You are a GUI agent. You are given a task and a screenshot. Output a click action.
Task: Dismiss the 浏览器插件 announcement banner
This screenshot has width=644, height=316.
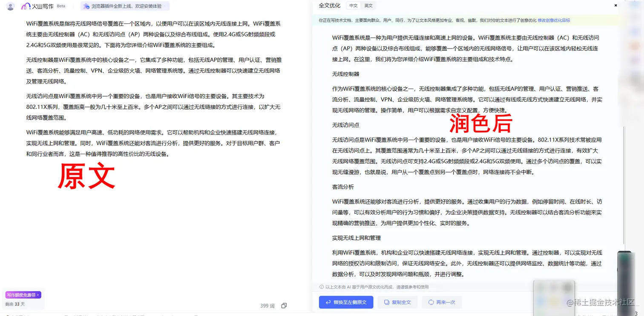click(x=166, y=6)
